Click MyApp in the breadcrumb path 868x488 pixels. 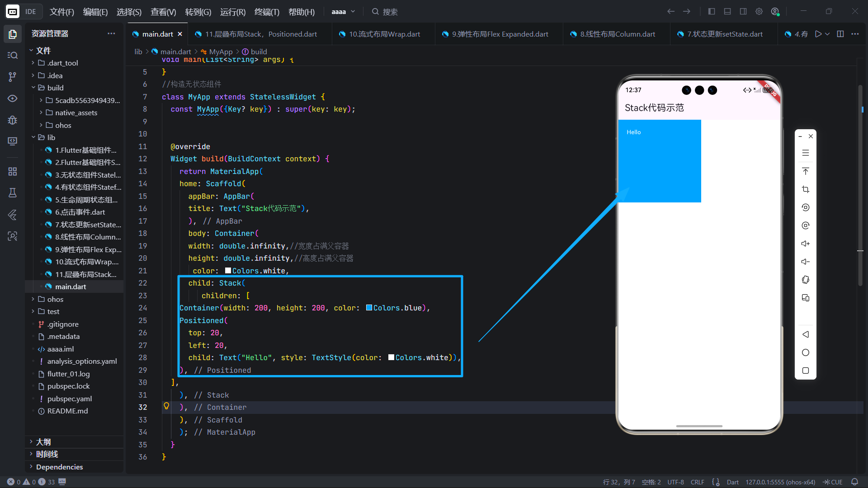pyautogui.click(x=221, y=52)
